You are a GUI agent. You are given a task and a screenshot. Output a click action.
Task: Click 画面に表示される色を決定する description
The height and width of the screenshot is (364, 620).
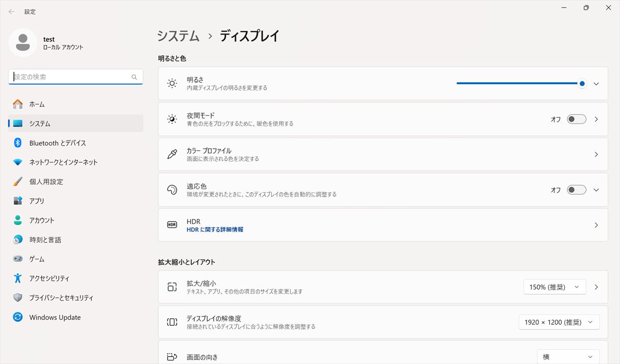pyautogui.click(x=223, y=159)
